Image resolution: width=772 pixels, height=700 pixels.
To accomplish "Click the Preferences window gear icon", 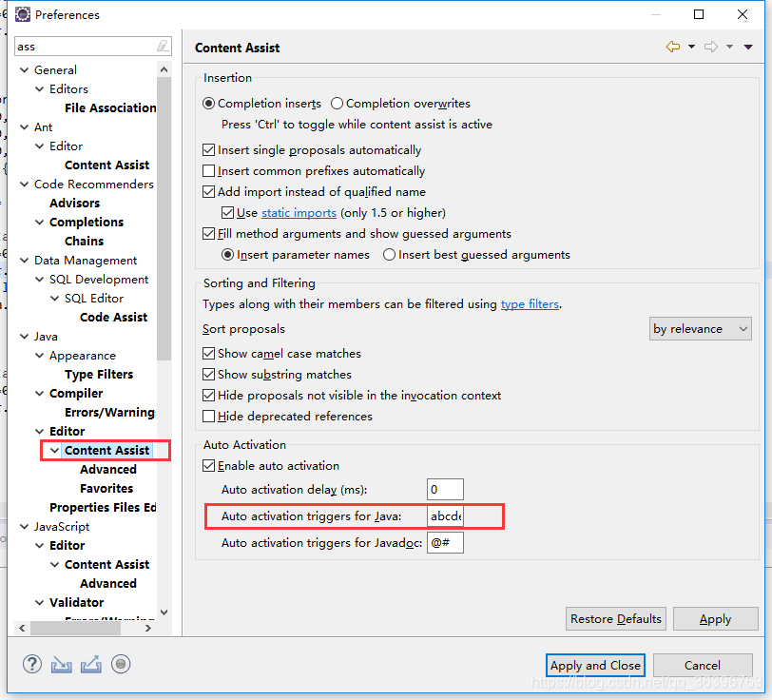I will click(23, 15).
